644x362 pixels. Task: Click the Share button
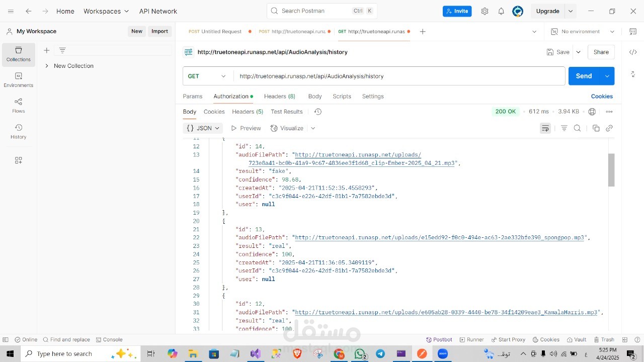pos(601,52)
